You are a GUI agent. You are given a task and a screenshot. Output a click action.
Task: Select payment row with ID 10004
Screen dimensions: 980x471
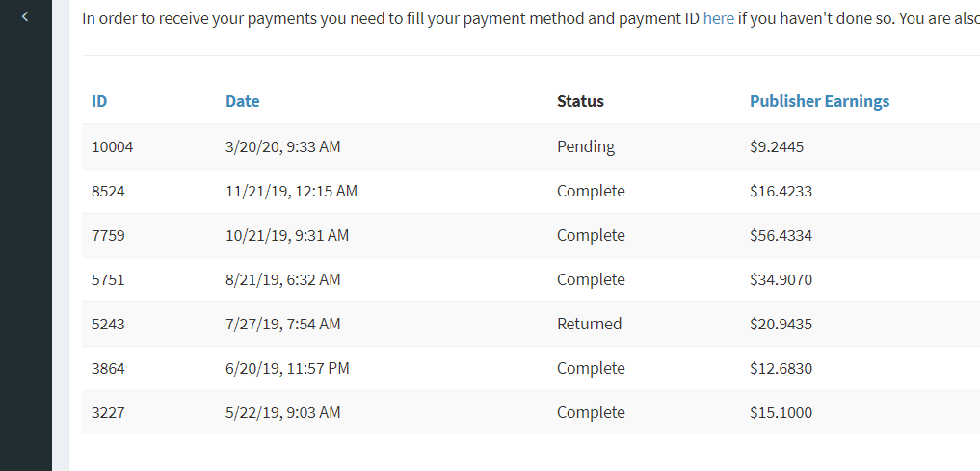pyautogui.click(x=112, y=147)
